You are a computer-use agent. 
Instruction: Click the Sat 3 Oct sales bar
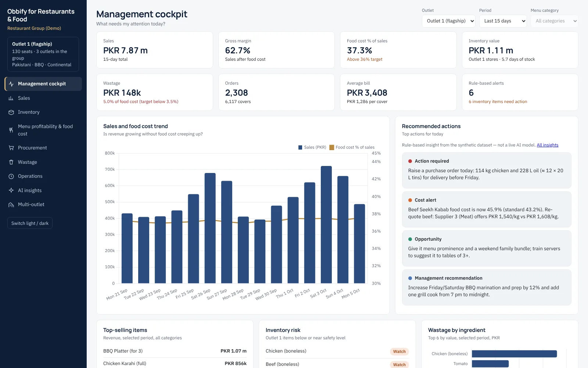pos(326,224)
